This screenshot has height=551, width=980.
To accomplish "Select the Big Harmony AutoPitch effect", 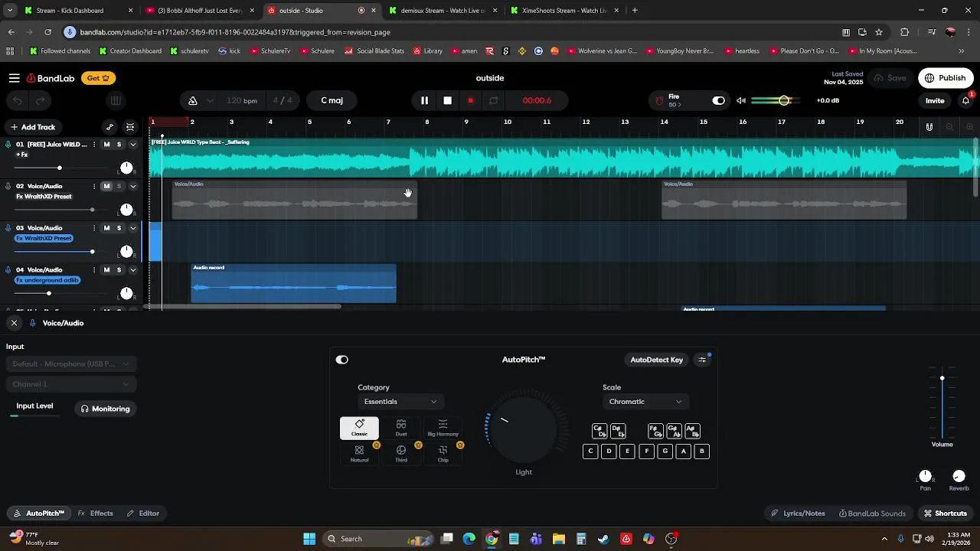I will click(443, 428).
